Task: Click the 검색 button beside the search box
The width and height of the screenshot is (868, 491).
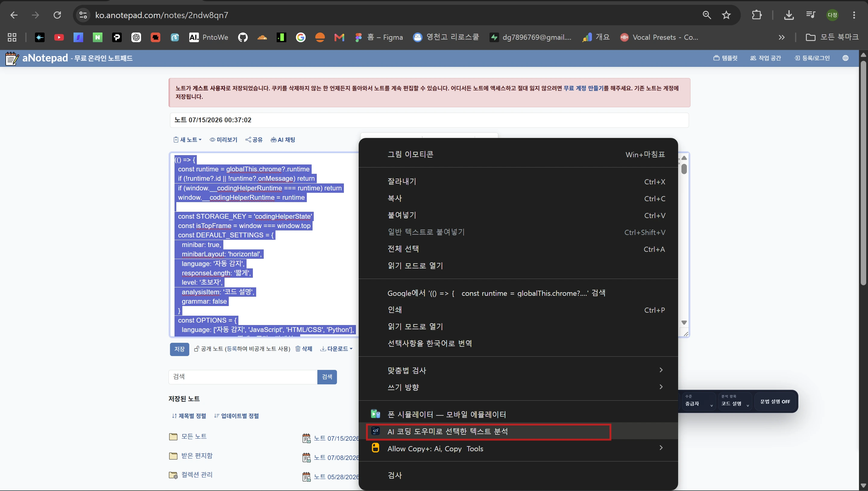Action: (x=327, y=377)
